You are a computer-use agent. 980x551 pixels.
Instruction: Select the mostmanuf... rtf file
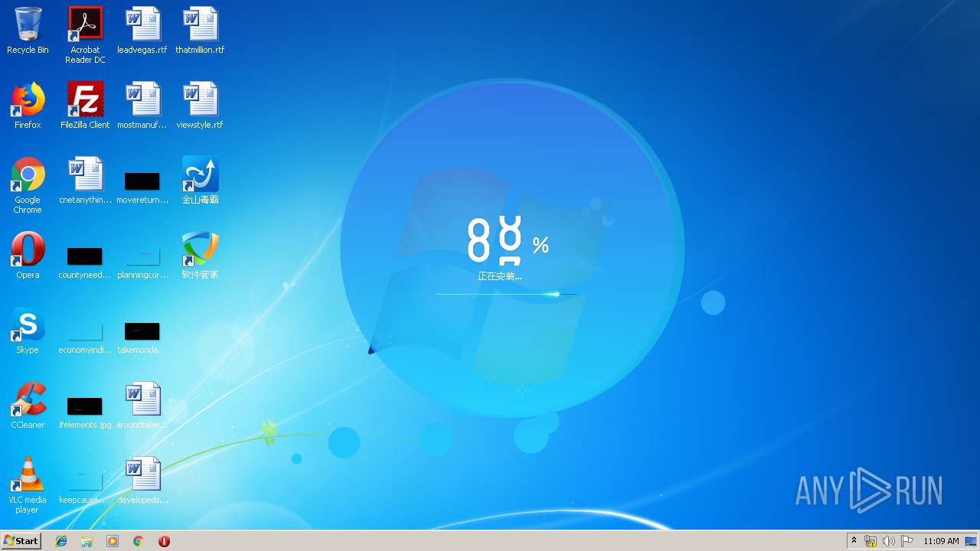pyautogui.click(x=142, y=106)
